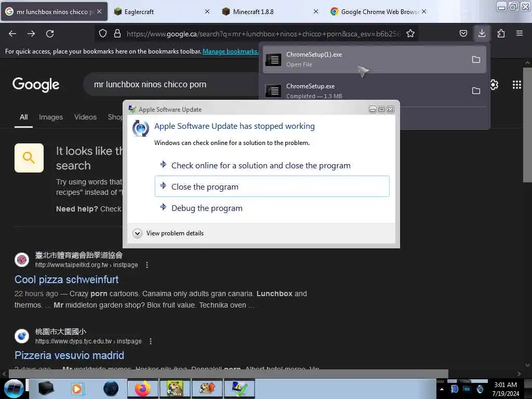The image size is (532, 399).
Task: Bookmark this page with the star icon
Action: pyautogui.click(x=410, y=34)
